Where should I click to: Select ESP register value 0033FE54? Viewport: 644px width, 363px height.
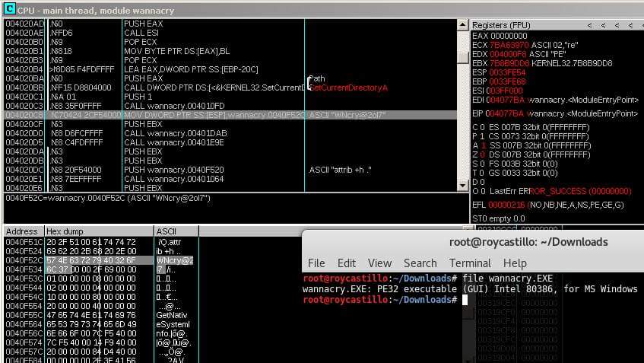coord(507,72)
